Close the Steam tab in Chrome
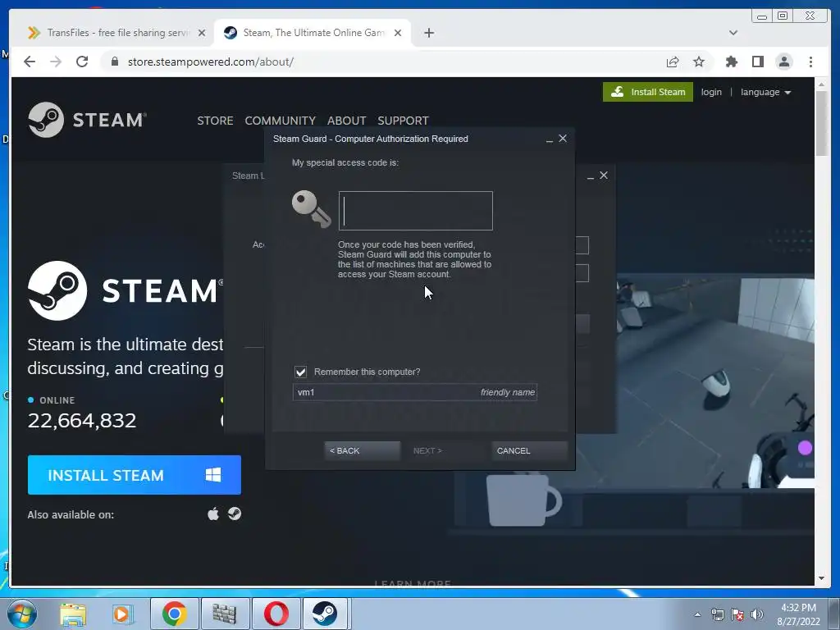Image resolution: width=840 pixels, height=630 pixels. (398, 33)
